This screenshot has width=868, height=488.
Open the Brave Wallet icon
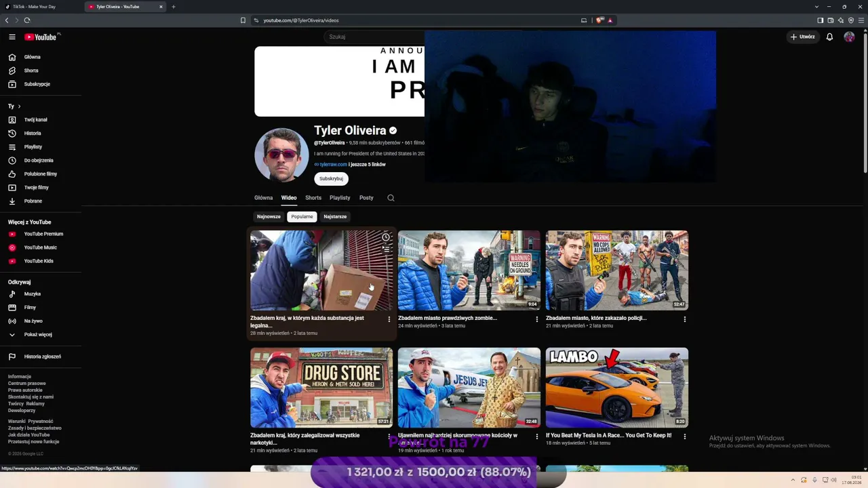point(831,20)
